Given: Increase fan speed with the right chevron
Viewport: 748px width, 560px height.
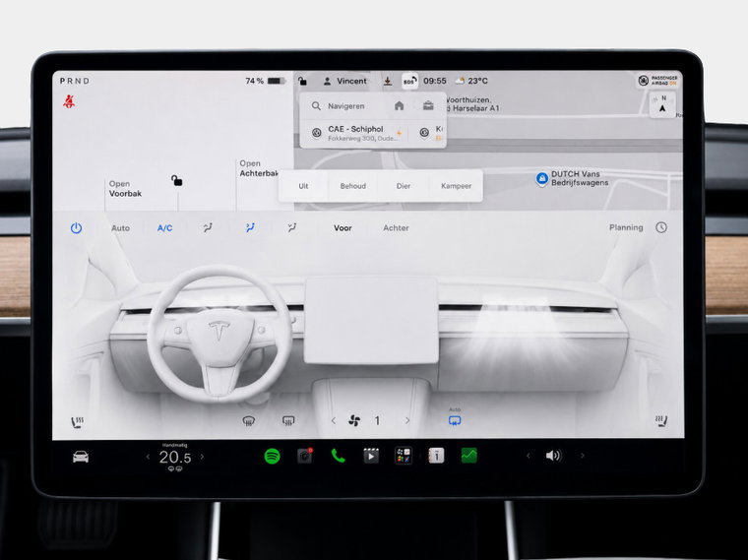Looking at the screenshot, I should tap(407, 420).
